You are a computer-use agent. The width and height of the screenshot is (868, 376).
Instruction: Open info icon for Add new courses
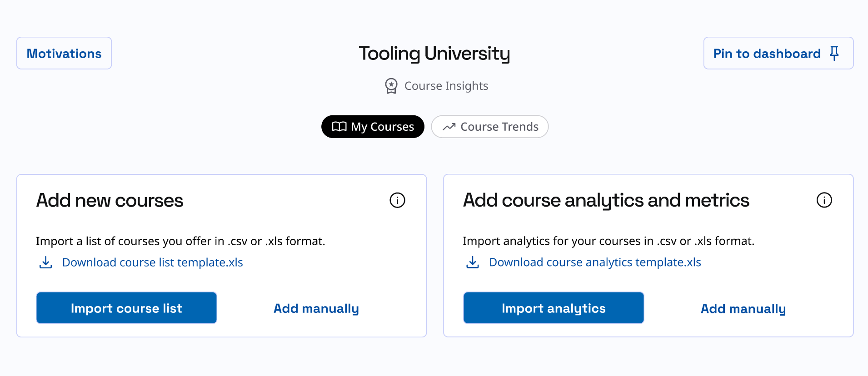coord(397,200)
